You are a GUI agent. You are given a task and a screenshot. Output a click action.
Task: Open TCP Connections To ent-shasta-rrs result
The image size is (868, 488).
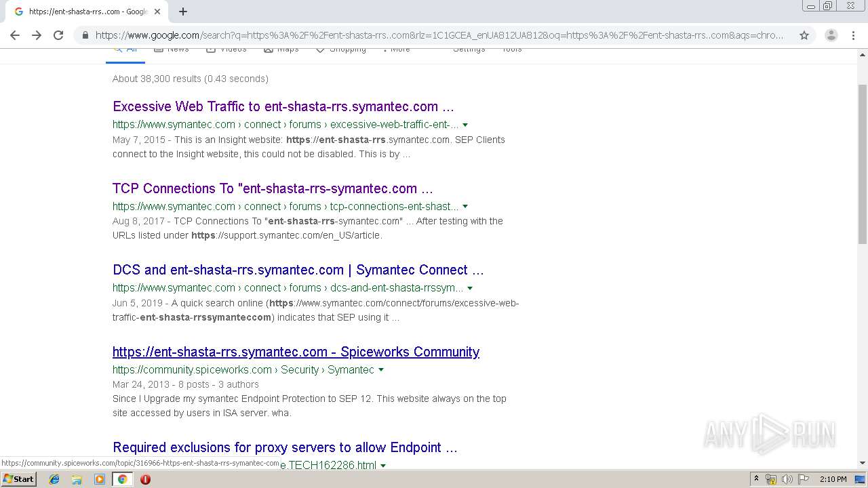(273, 188)
